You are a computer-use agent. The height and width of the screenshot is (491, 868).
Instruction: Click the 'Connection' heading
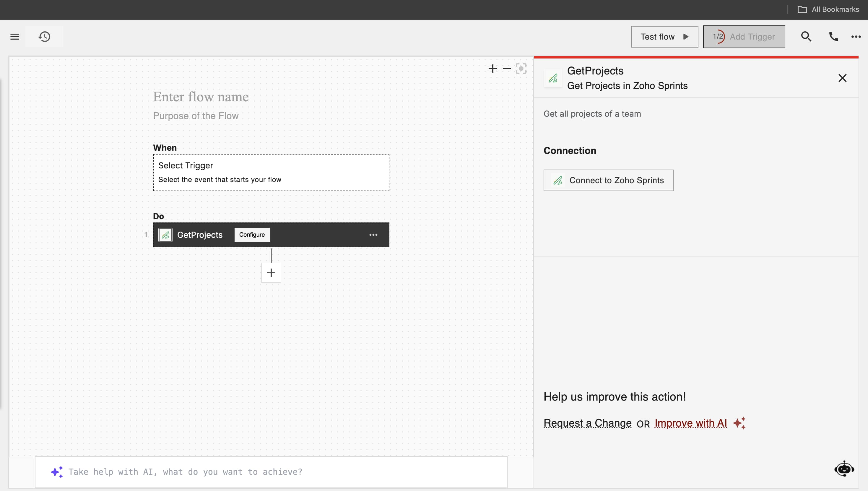coord(570,151)
